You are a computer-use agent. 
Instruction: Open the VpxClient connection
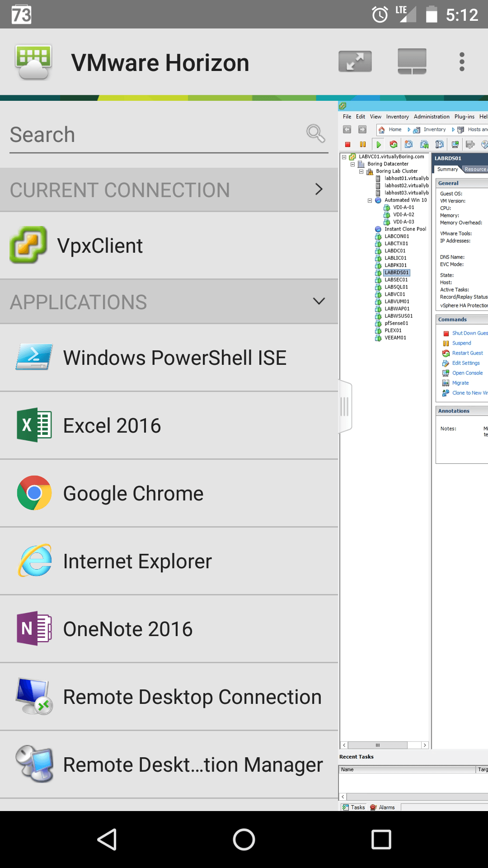[x=169, y=245]
